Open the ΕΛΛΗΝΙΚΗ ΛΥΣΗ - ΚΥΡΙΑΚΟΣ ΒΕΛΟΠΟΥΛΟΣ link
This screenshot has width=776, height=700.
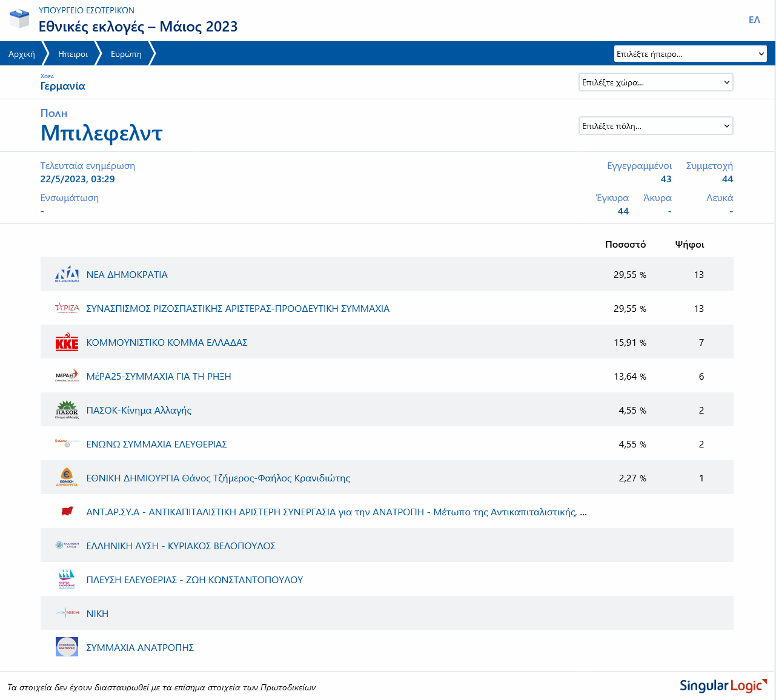pyautogui.click(x=181, y=546)
